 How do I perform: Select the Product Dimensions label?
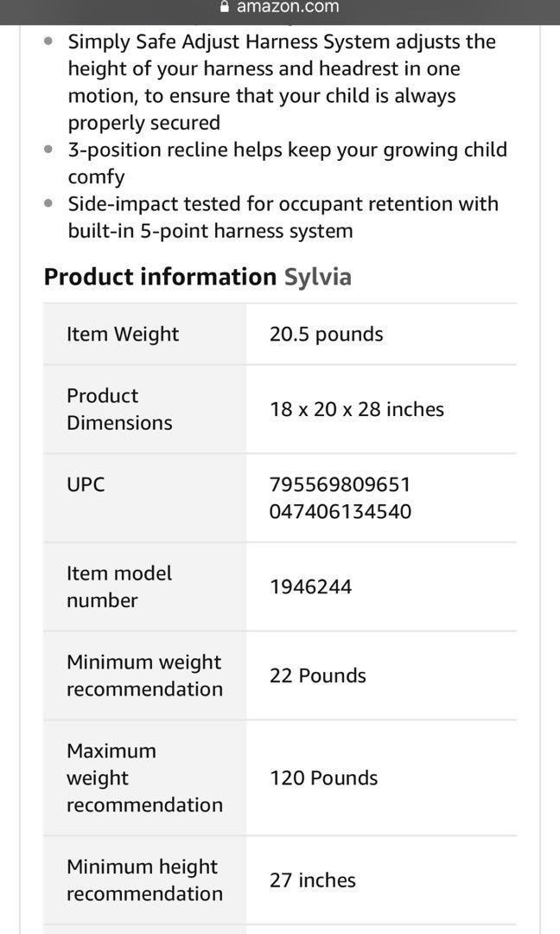tap(119, 409)
